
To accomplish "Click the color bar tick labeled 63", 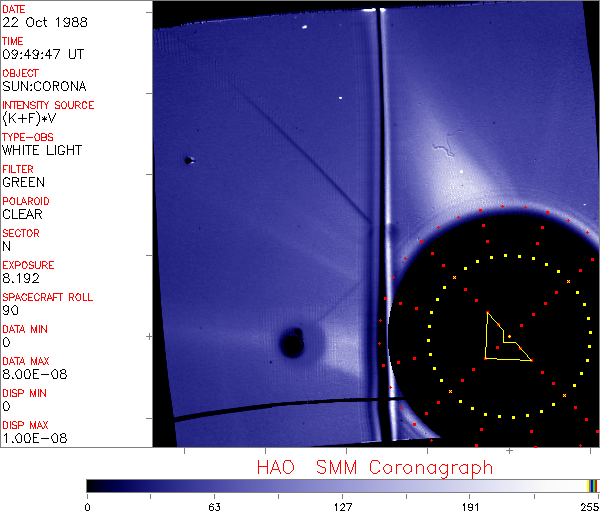I will pyautogui.click(x=214, y=506).
